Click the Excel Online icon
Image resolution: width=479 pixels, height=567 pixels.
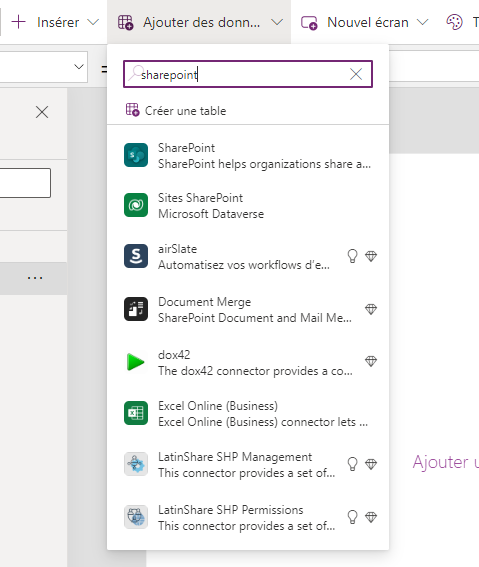[136, 413]
